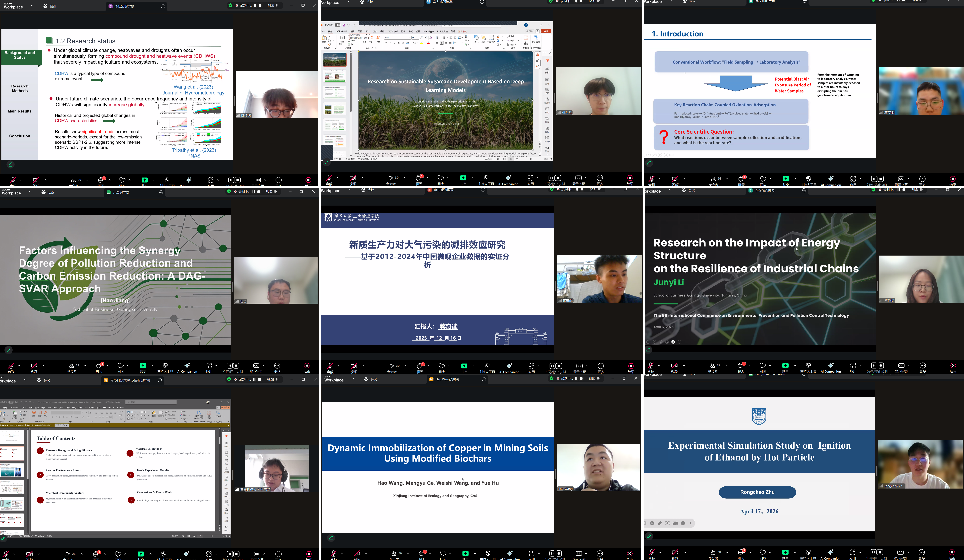Toggle AutoSave switch in the sugarcane PowerPoint
The width and height of the screenshot is (964, 560).
(337, 25)
